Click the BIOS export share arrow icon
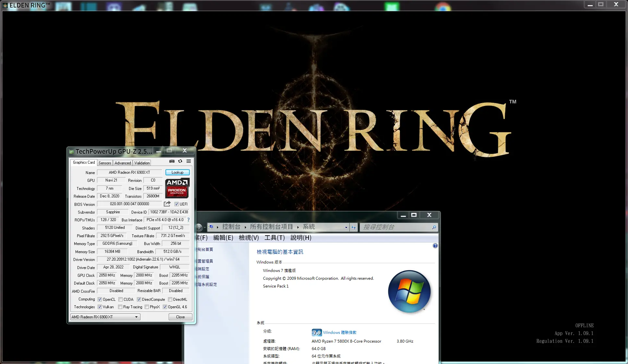This screenshot has height=364, width=628. pyautogui.click(x=167, y=204)
